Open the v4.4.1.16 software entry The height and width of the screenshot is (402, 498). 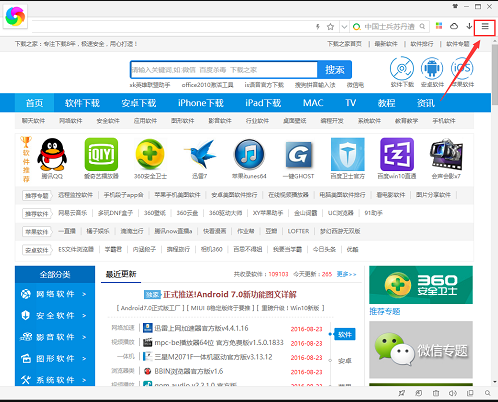201,328
